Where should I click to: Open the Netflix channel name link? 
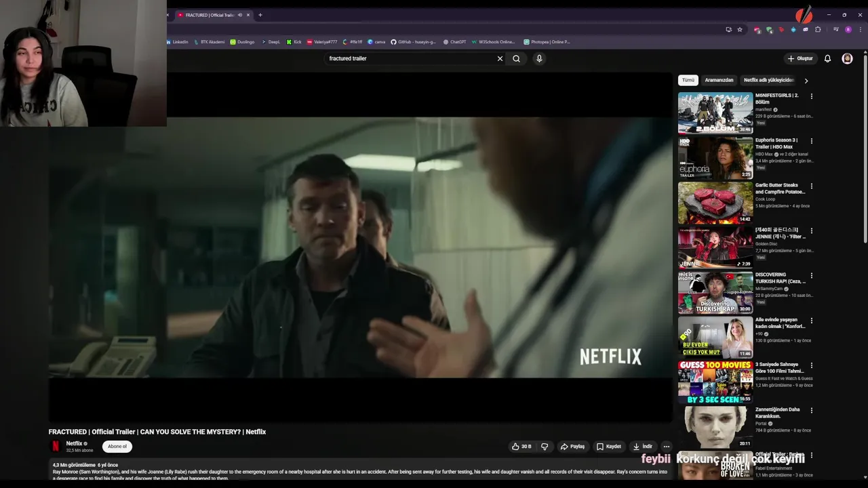pos(74,443)
